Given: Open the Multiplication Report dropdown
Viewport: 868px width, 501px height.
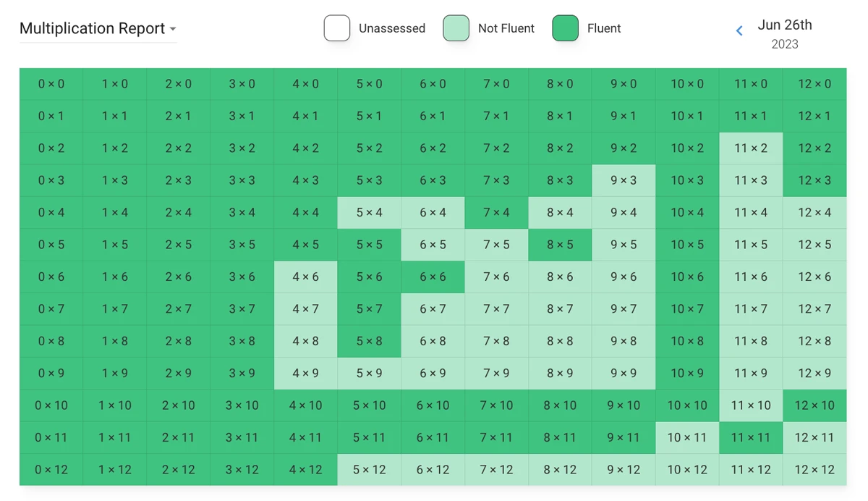Looking at the screenshot, I should point(98,29).
